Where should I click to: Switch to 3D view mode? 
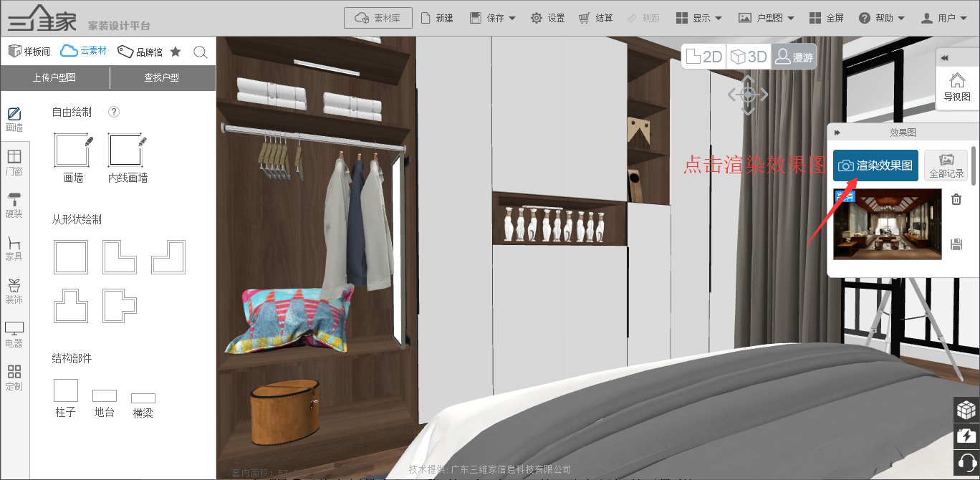pyautogui.click(x=749, y=57)
